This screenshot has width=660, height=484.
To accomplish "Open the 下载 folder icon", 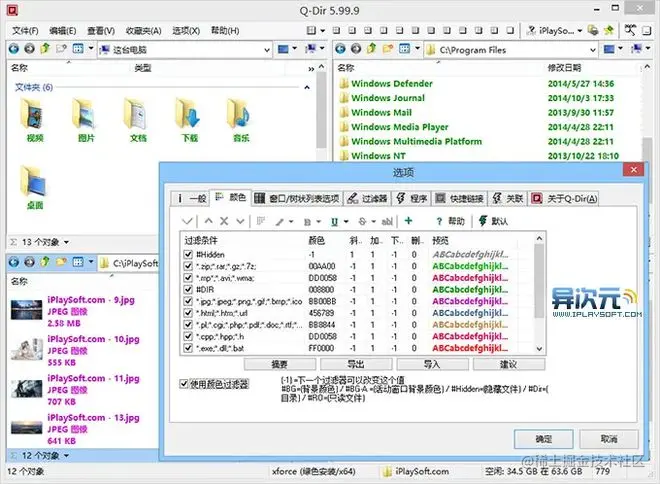I will (x=188, y=113).
